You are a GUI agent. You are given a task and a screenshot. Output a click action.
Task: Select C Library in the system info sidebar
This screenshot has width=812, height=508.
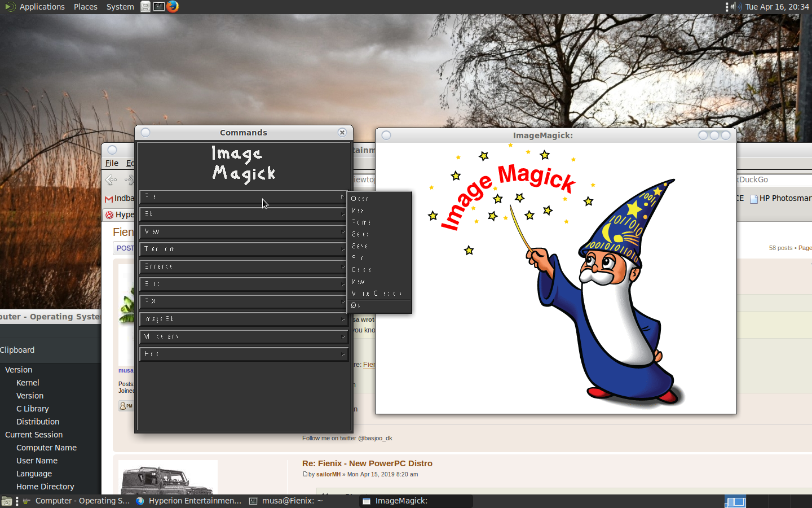[33, 409]
